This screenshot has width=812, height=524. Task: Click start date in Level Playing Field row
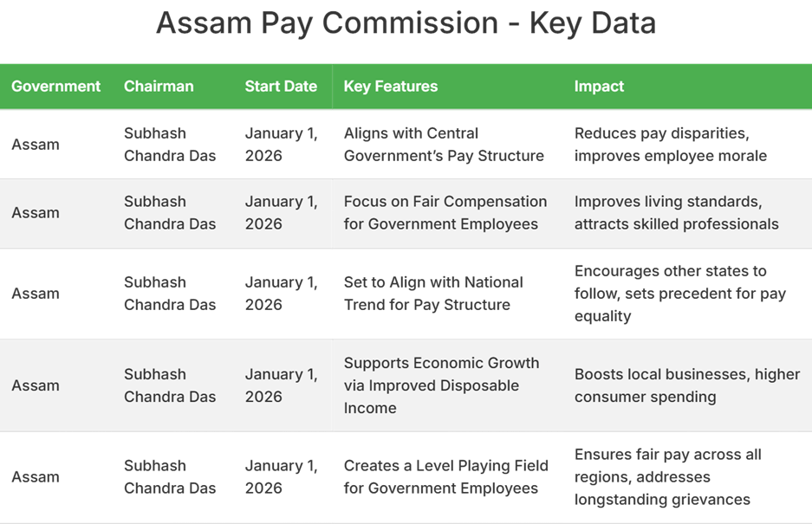coord(281,477)
